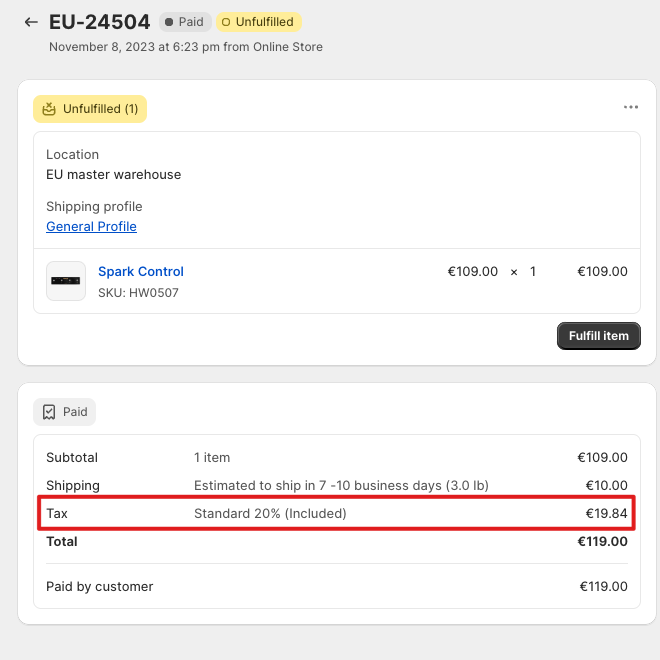
Task: Click the Unfulfilled (1) card label
Action: 90,109
